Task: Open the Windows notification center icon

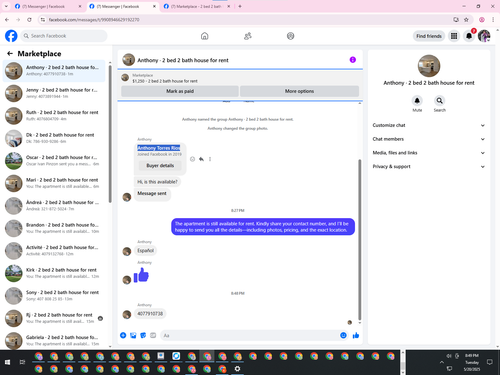Action: [x=490, y=362]
